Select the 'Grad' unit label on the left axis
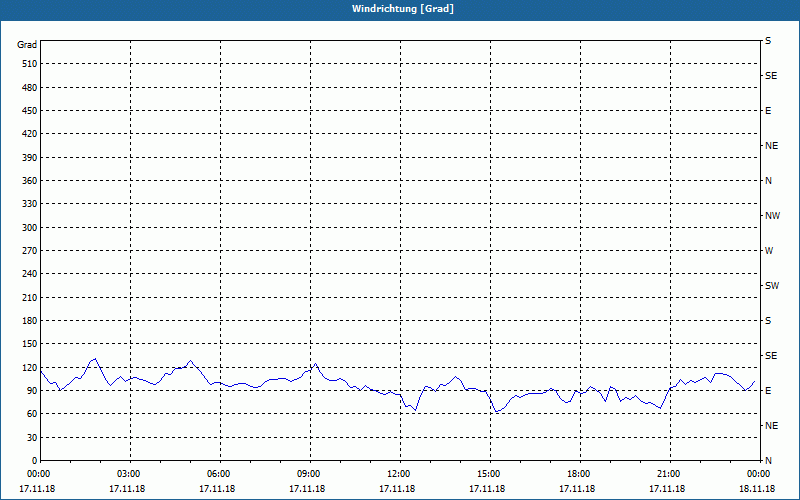This screenshot has height=500, width=800. 27,45
